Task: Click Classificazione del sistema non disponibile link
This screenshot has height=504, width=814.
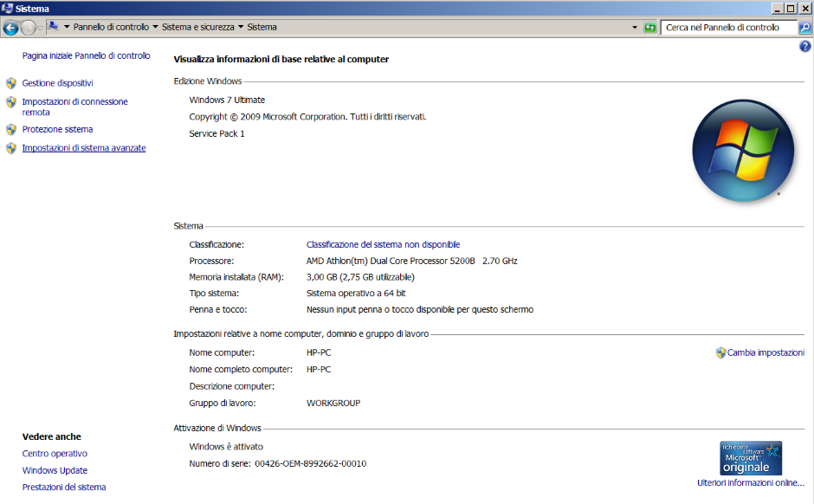Action: coord(383,244)
